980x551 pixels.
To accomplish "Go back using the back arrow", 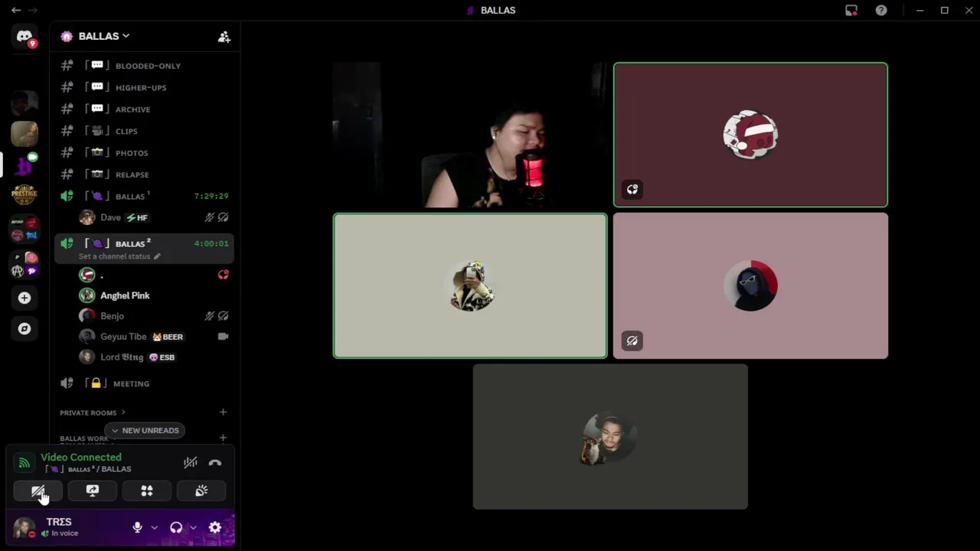I will pyautogui.click(x=15, y=10).
